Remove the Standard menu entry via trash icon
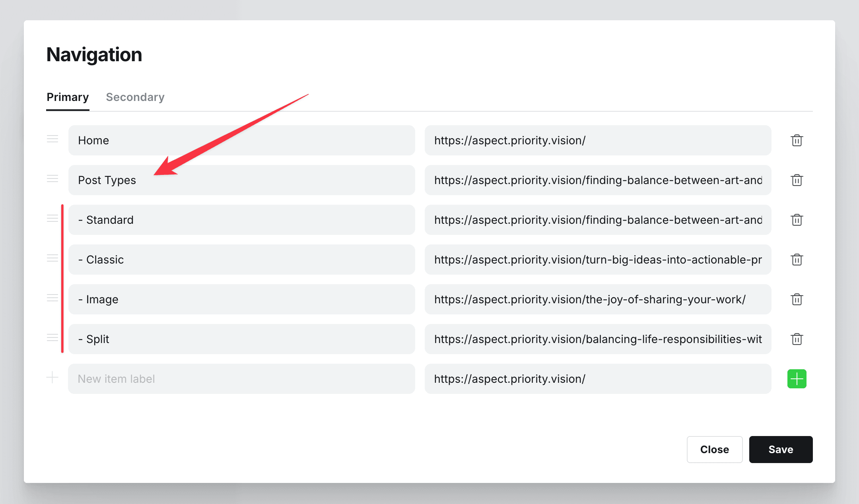Image resolution: width=859 pixels, height=504 pixels. 797,220
